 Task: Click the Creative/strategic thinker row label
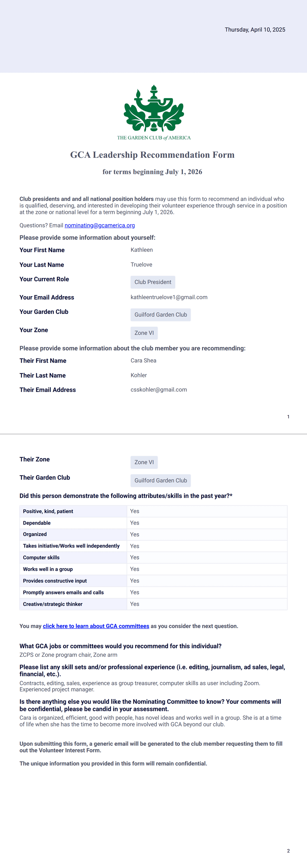tap(53, 604)
